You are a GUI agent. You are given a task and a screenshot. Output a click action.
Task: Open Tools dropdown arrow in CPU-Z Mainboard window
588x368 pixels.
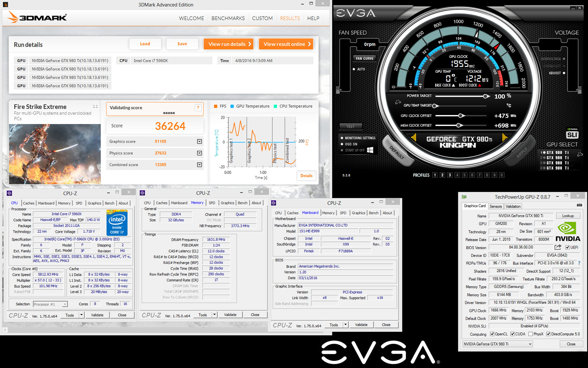[x=345, y=325]
